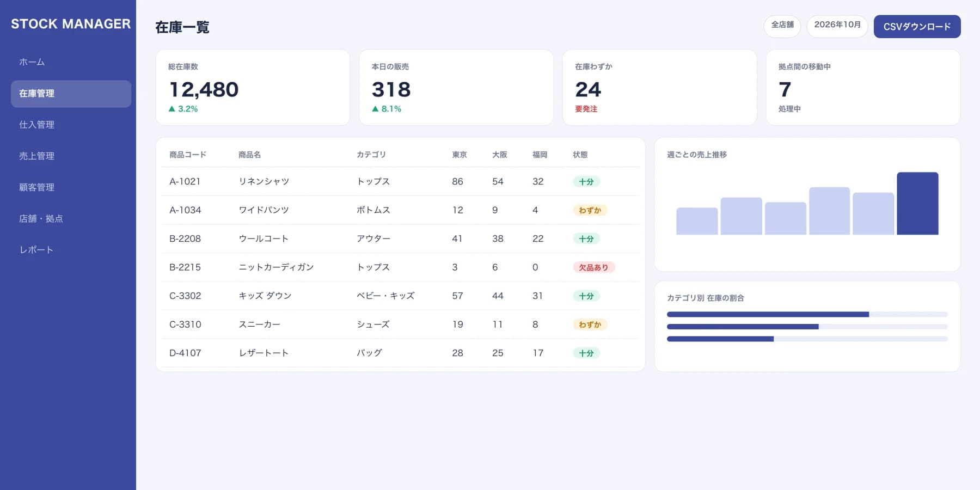Image resolution: width=980 pixels, height=490 pixels.
Task: Go to 仕入管理 in sidebar
Action: (x=71, y=125)
